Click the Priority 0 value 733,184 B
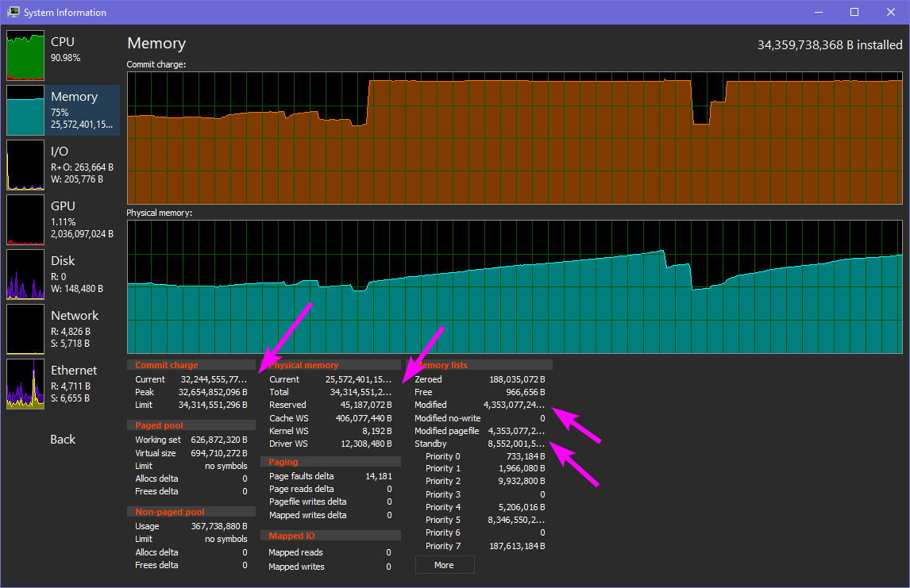Screen dimensions: 910x588 (526, 456)
